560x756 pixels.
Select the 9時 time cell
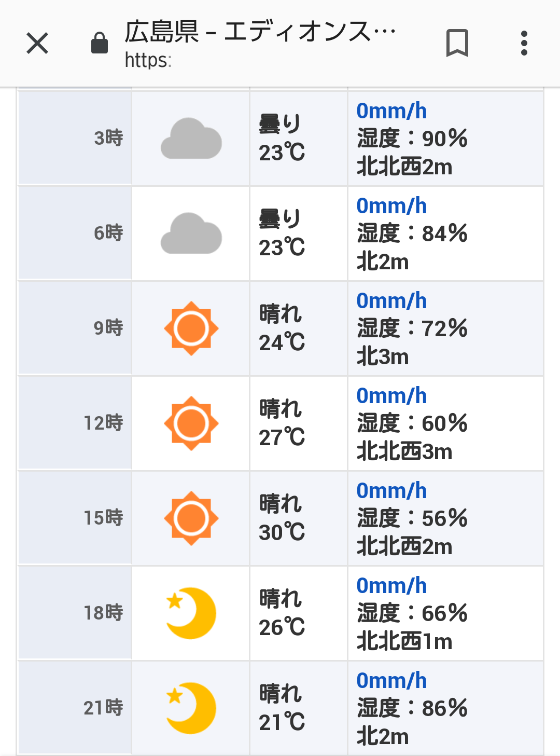click(x=75, y=328)
